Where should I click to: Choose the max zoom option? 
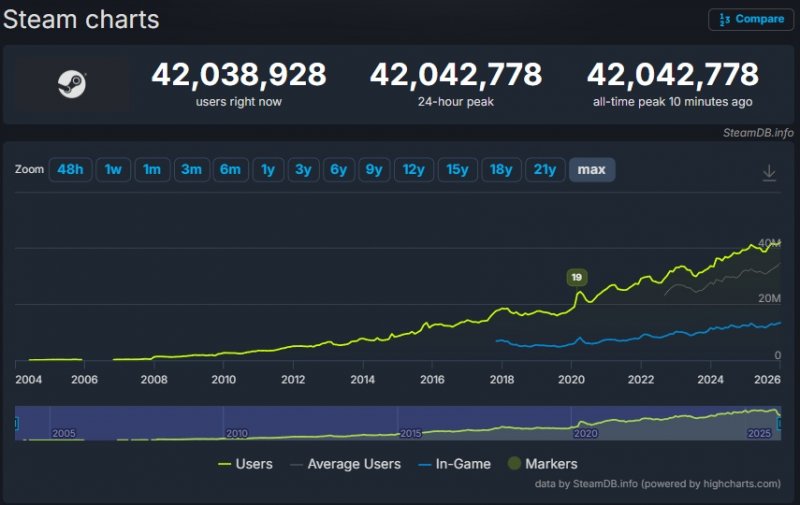click(592, 169)
